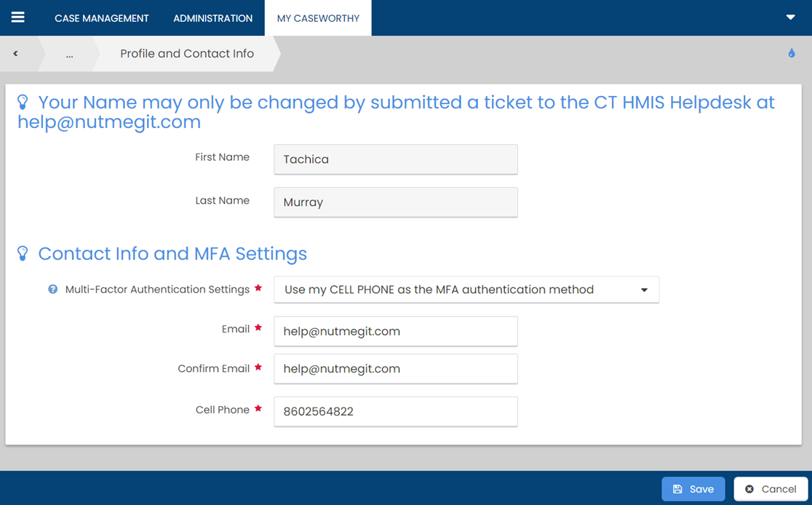This screenshot has width=812, height=505.
Task: Click the Profile and Contact Info breadcrumb
Action: click(x=187, y=54)
